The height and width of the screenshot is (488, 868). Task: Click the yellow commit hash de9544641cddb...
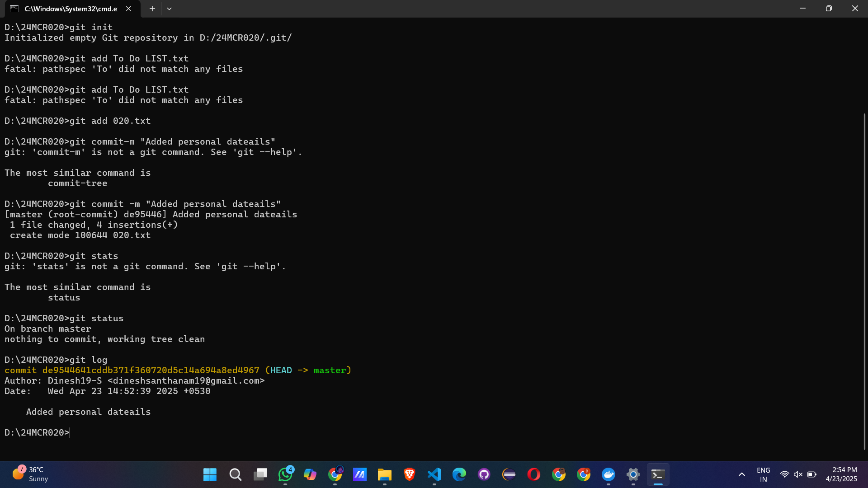pos(151,370)
